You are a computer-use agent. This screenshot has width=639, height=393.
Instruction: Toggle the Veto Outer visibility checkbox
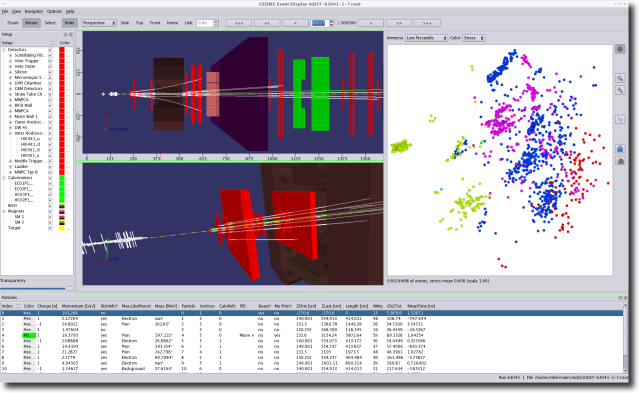coord(50,66)
